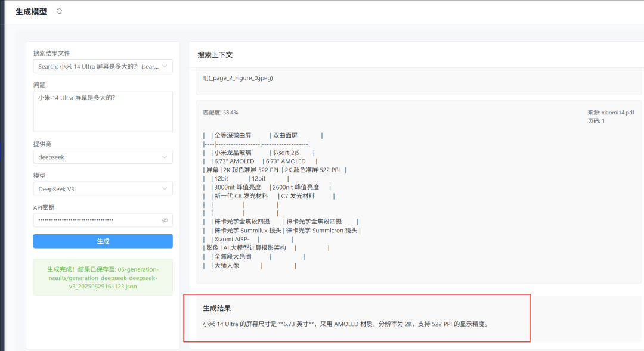Click the API密钥 field label
The height and width of the screenshot is (351, 644).
pyautogui.click(x=44, y=208)
